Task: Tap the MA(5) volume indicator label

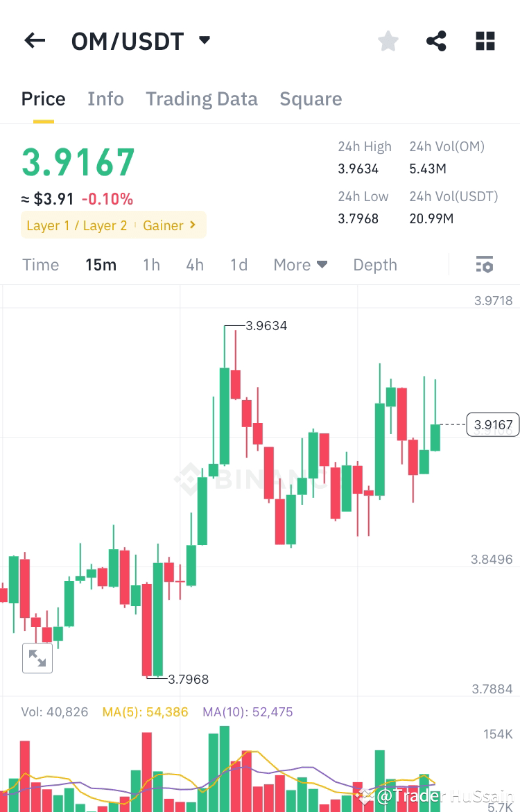Action: (x=145, y=712)
